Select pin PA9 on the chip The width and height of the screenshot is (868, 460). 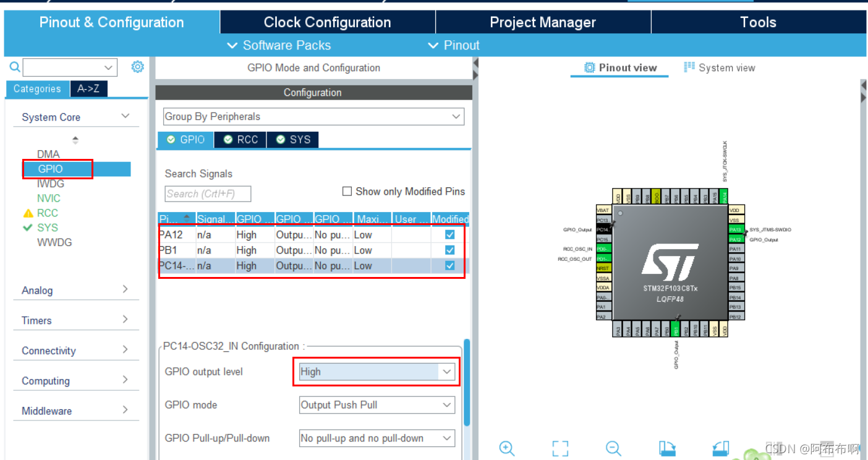(736, 268)
